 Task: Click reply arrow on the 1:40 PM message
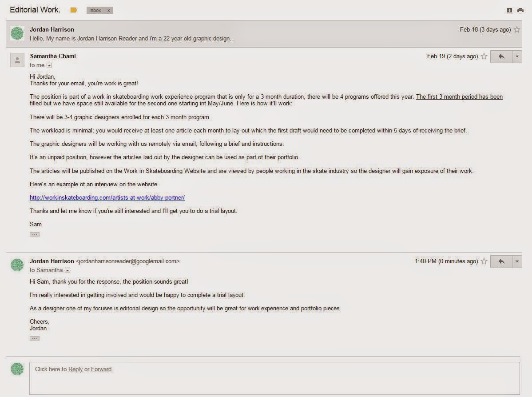point(501,261)
